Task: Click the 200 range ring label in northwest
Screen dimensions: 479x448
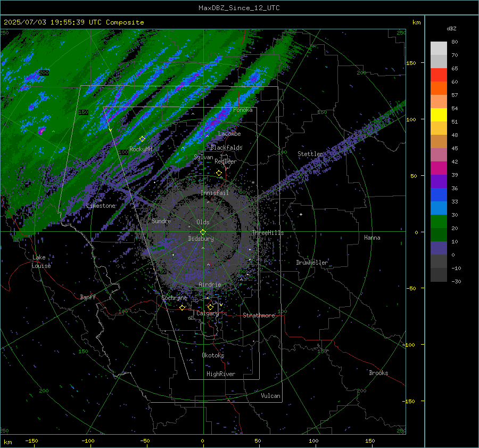Action: pos(44,73)
